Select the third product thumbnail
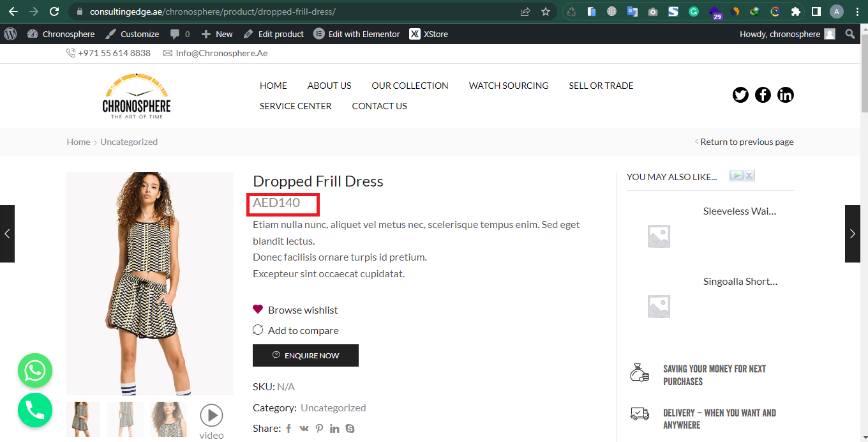The width and height of the screenshot is (868, 442). (168, 419)
